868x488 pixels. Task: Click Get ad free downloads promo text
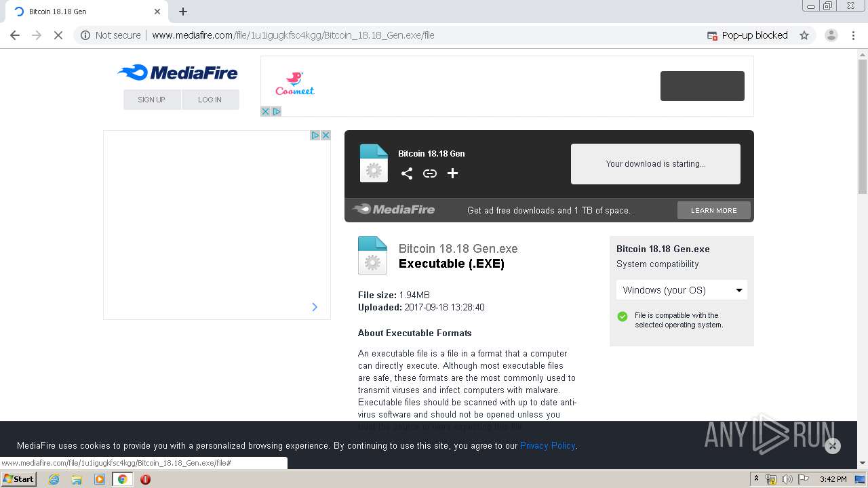pos(549,210)
